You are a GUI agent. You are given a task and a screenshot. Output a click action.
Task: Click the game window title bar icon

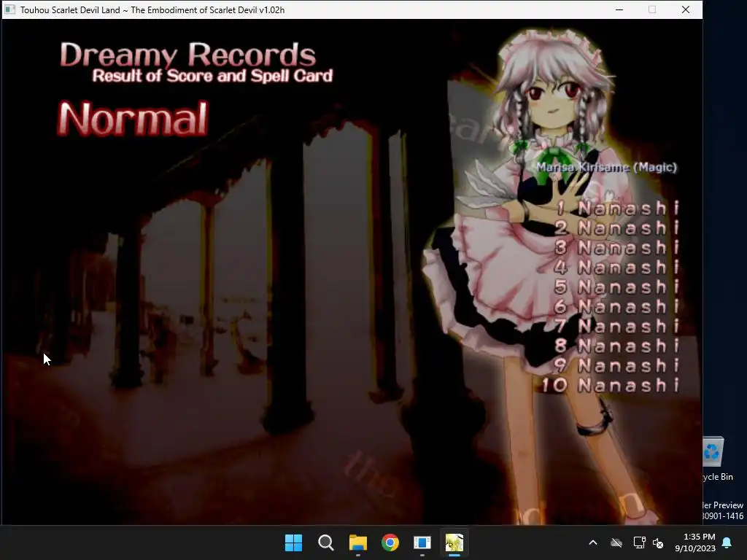(10, 9)
